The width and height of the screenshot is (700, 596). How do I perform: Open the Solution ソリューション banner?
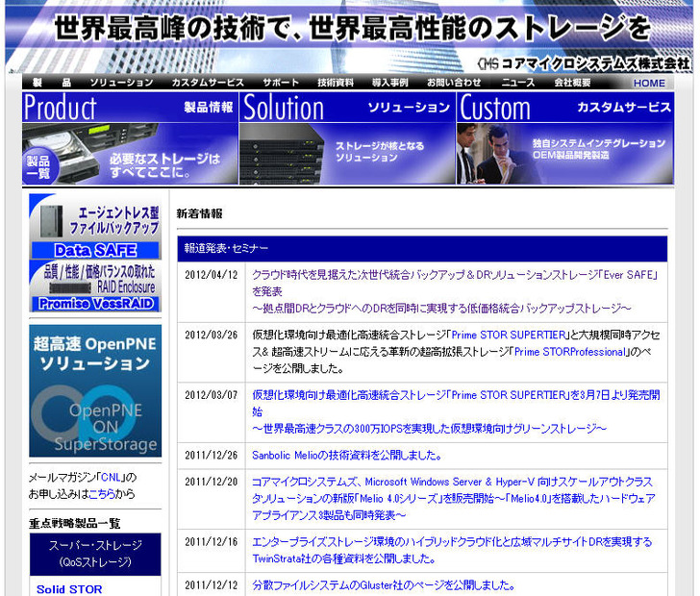click(x=347, y=138)
